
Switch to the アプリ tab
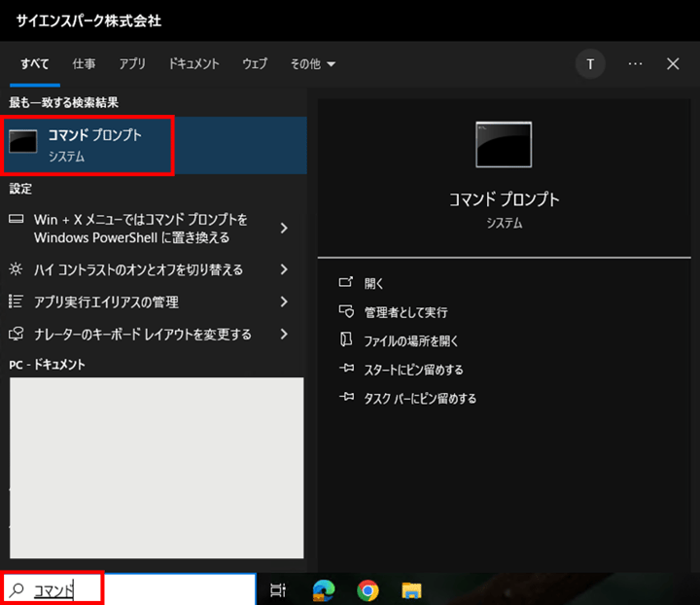click(132, 64)
